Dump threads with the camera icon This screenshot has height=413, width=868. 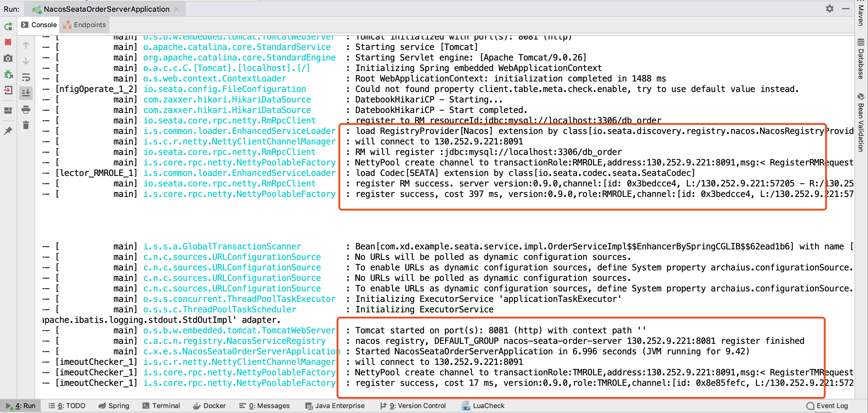8,58
